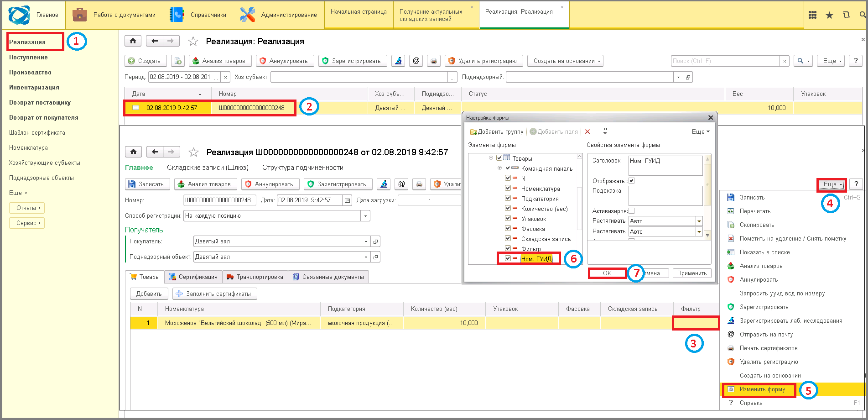Image resolution: width=868 pixels, height=420 pixels.
Task: Toggle the Номенклатура checkbox in form elements
Action: tap(508, 188)
